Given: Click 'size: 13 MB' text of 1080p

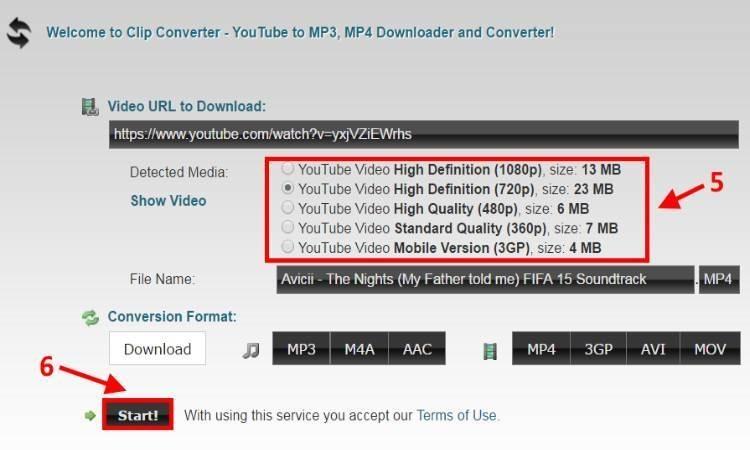Looking at the screenshot, I should coord(585,169).
